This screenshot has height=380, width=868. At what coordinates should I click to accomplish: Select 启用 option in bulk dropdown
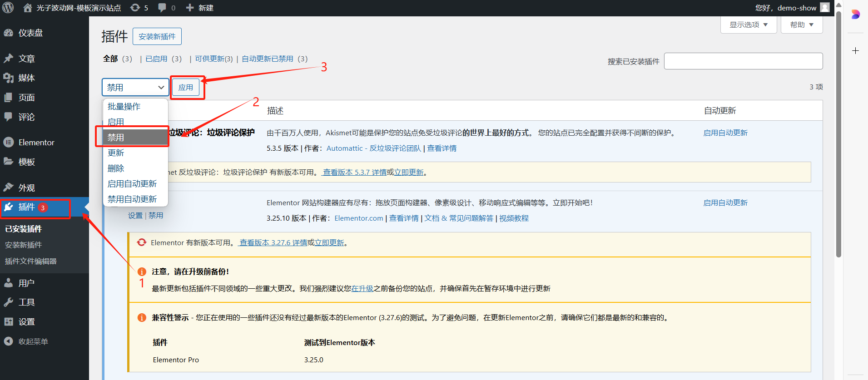pos(135,122)
